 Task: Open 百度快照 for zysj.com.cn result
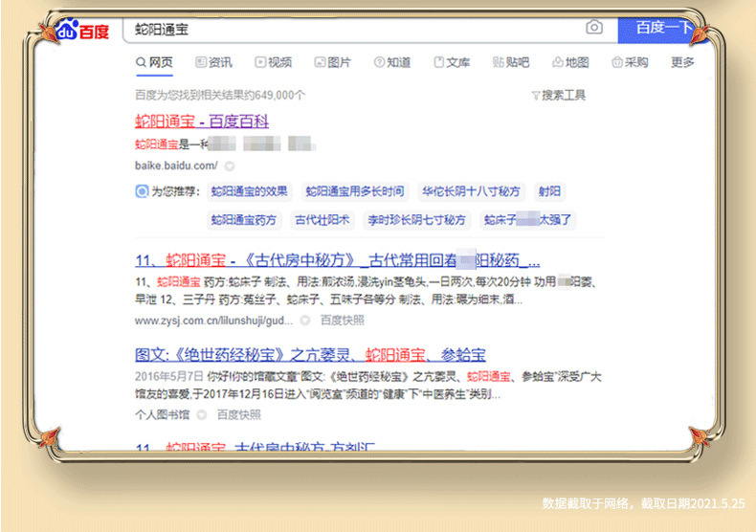point(343,321)
